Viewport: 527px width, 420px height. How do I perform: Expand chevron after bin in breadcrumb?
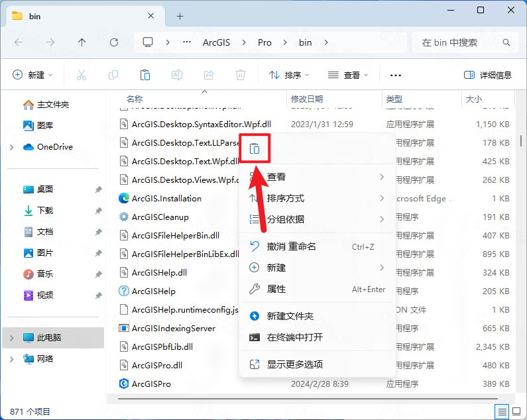(x=326, y=42)
